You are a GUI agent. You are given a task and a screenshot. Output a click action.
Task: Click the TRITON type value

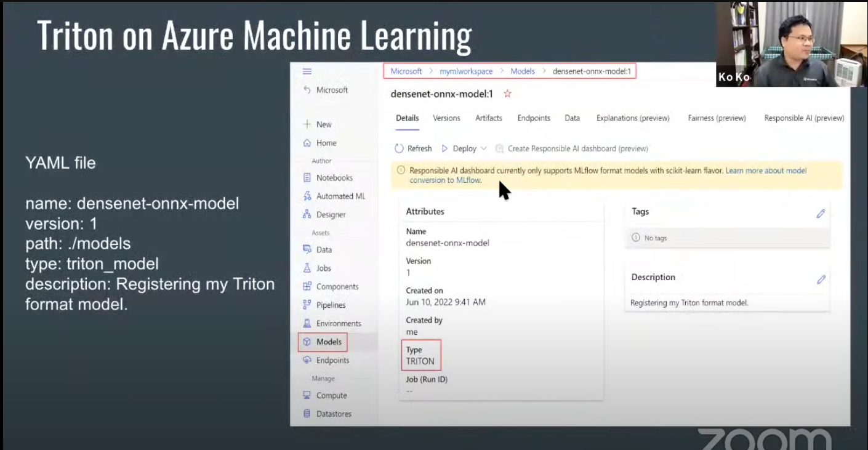click(420, 361)
